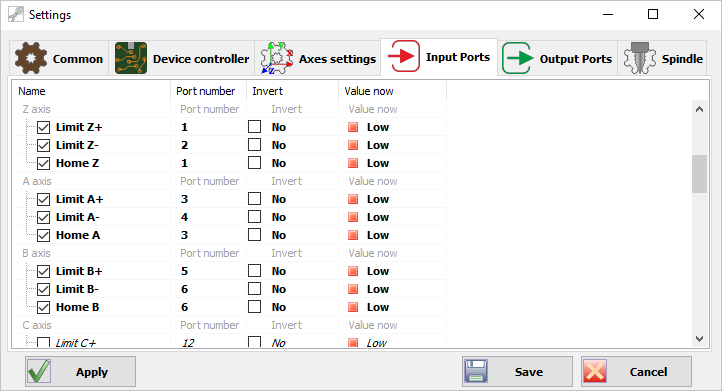
Task: Click red value indicator for Limit A+
Action: tap(353, 199)
